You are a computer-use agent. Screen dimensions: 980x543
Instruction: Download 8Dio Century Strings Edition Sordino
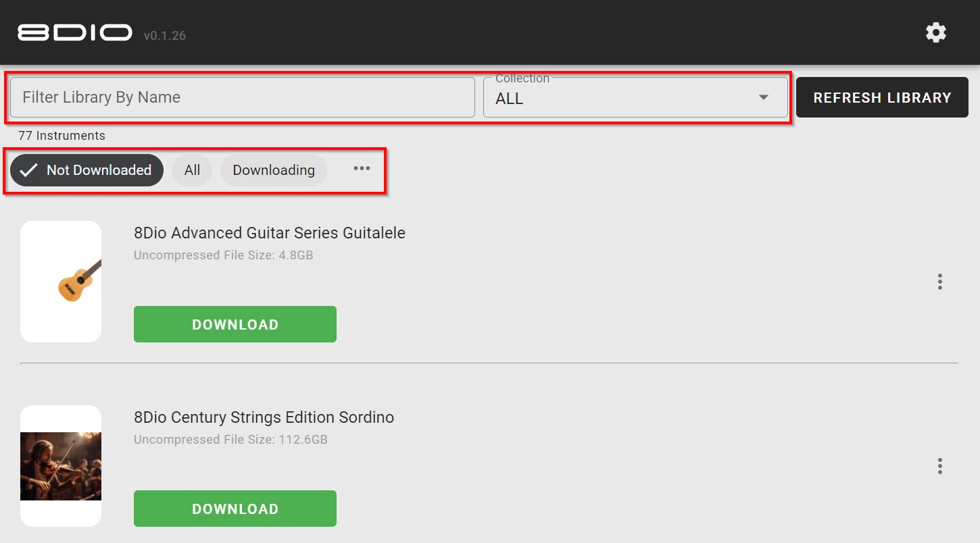[235, 509]
